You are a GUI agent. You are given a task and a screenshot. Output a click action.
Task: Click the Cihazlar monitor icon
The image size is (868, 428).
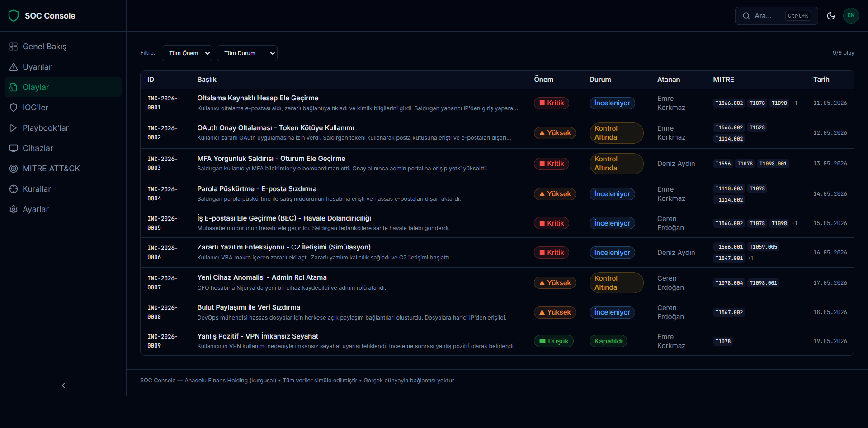(14, 148)
